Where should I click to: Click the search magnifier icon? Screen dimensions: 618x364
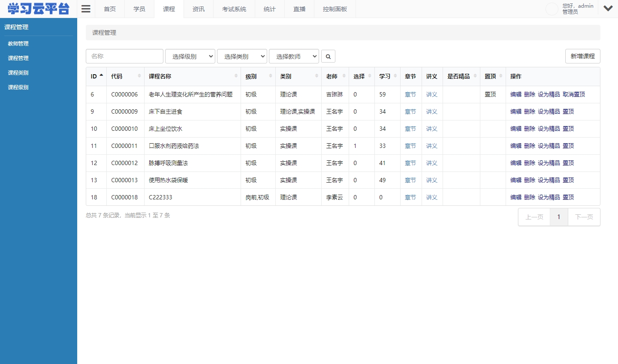(328, 56)
